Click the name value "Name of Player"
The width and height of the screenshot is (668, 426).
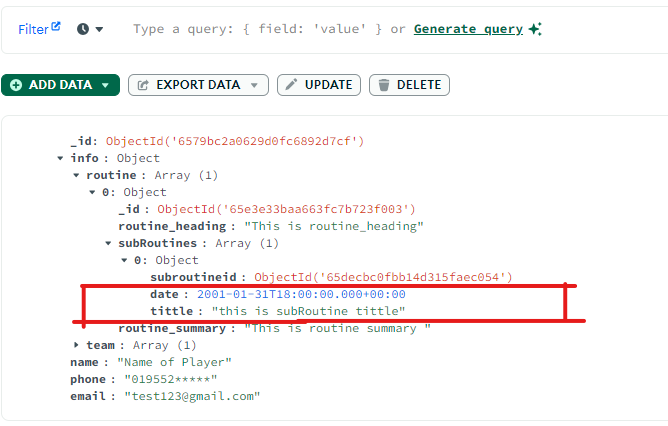tap(174, 362)
